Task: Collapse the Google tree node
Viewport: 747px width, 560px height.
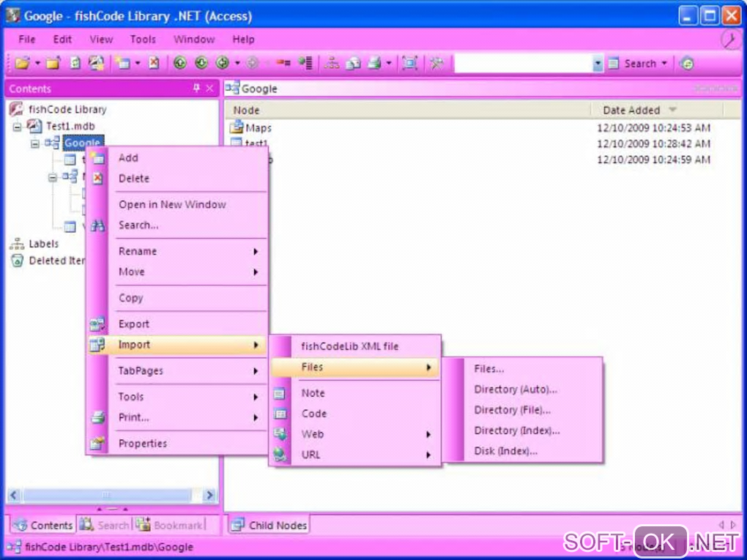Action: pyautogui.click(x=34, y=143)
